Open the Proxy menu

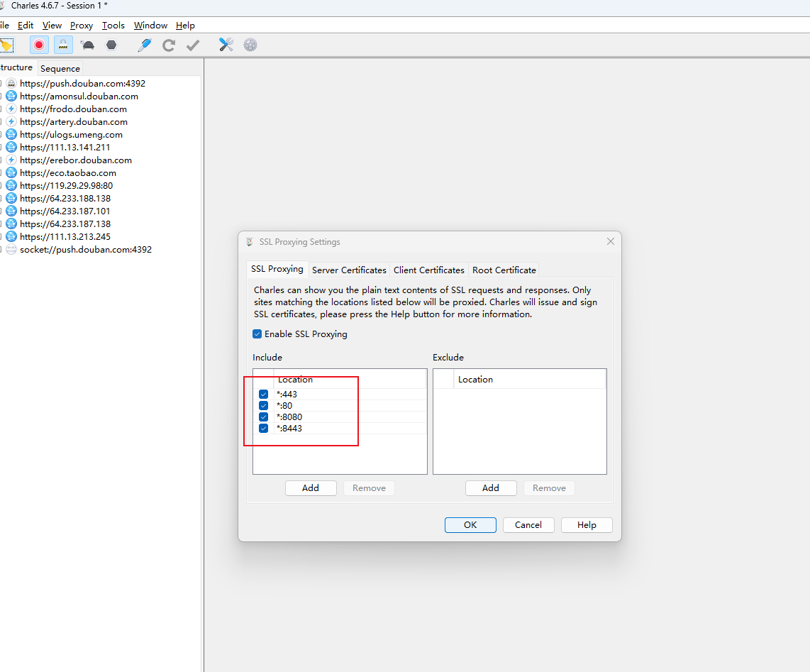tap(81, 26)
